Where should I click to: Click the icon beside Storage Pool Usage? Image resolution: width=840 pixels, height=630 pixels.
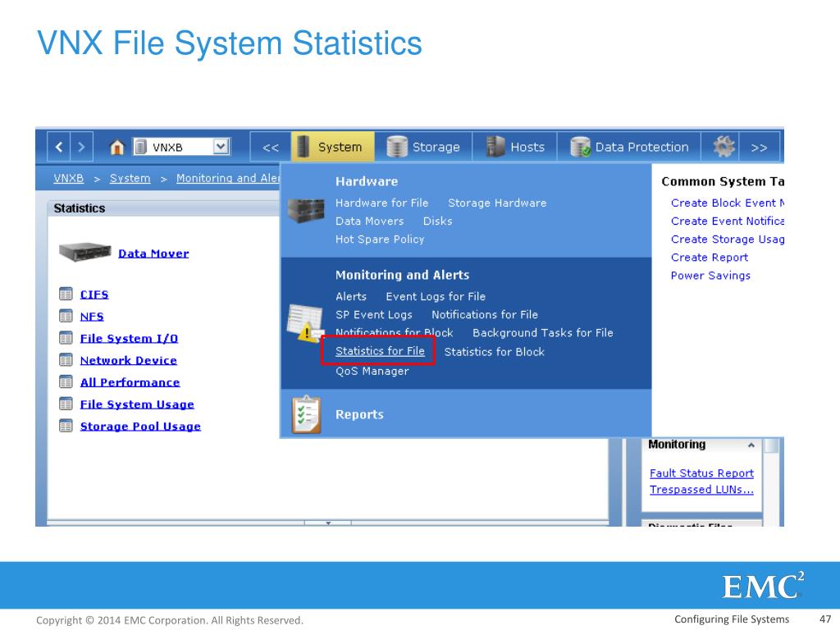click(x=66, y=426)
